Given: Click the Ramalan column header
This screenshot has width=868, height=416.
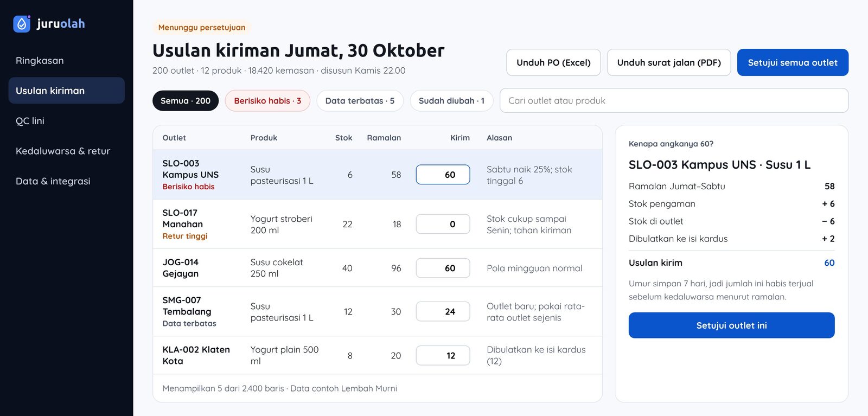Looking at the screenshot, I should (384, 138).
